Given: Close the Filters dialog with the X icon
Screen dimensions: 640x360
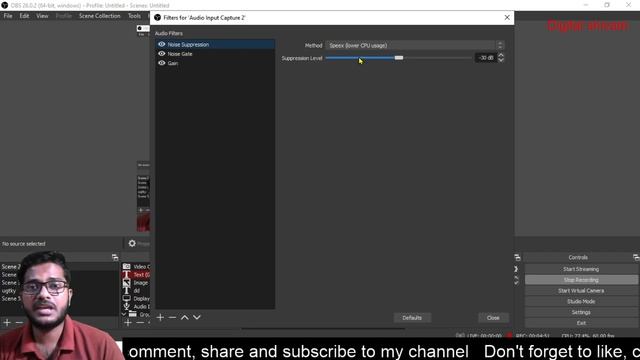Looking at the screenshot, I should point(507,18).
